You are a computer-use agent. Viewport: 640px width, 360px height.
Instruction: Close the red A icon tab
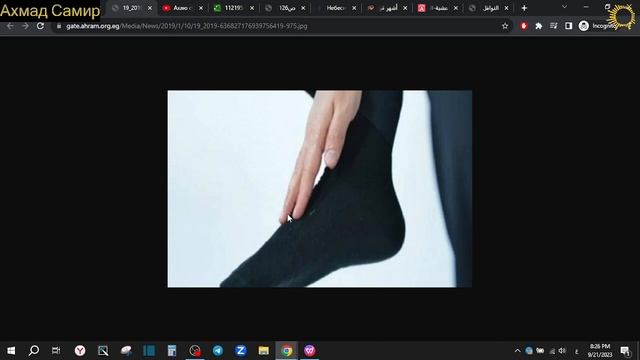click(x=456, y=8)
